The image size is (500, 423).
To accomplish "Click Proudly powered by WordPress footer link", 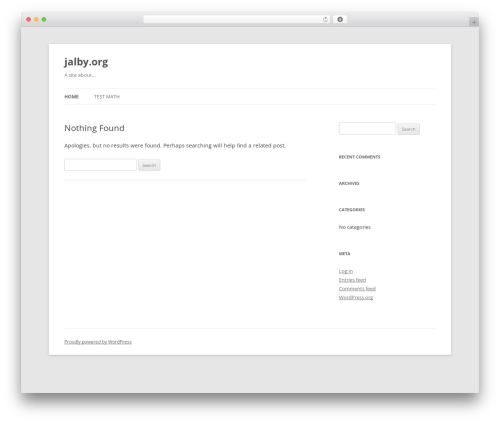I will (x=98, y=342).
